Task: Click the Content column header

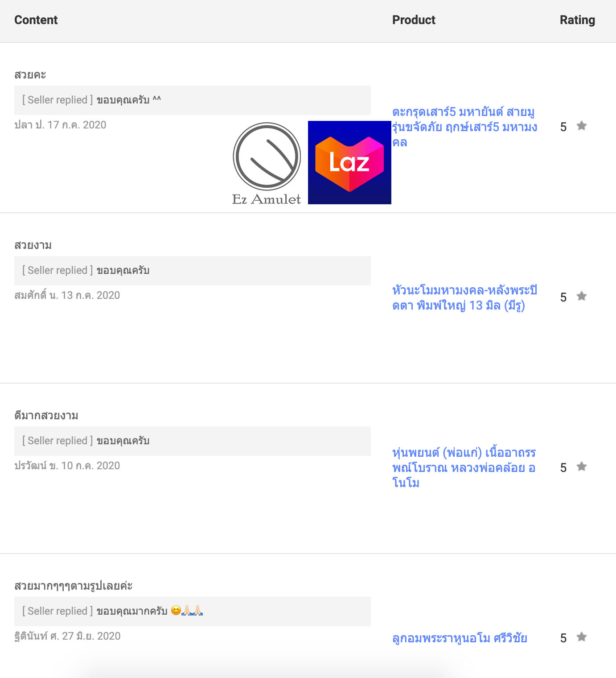Action: tap(36, 20)
